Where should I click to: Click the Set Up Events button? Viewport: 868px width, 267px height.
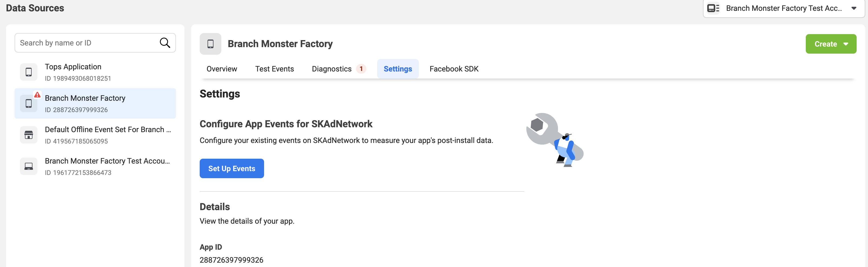pyautogui.click(x=232, y=168)
